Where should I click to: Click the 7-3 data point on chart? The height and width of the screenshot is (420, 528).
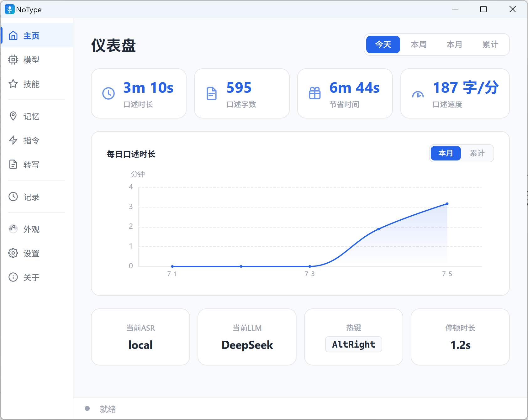coord(310,266)
